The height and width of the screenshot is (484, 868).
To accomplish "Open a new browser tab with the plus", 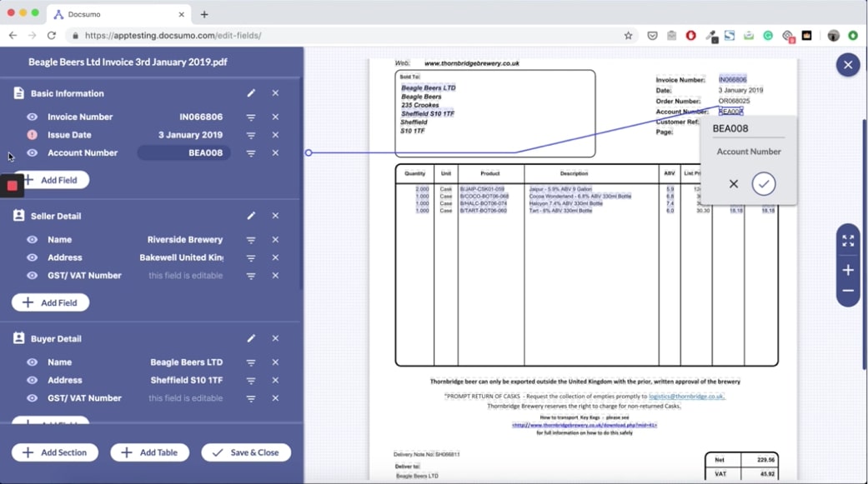I will (206, 13).
